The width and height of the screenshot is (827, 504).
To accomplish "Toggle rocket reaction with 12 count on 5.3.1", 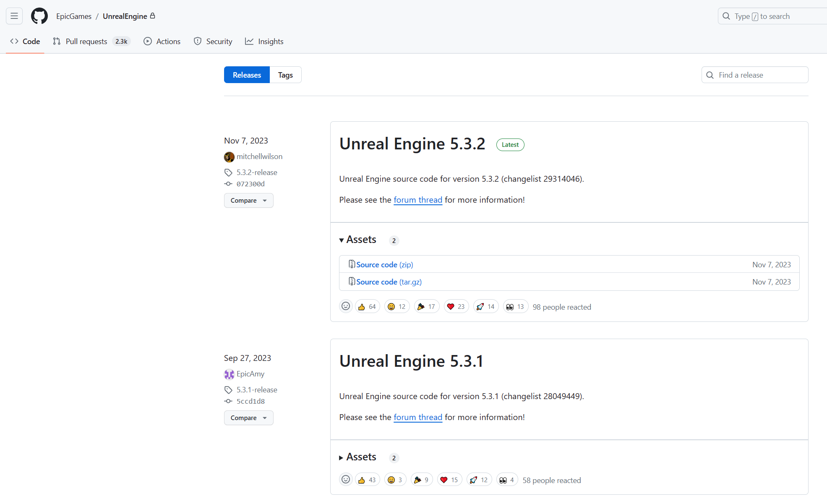I will pos(479,480).
